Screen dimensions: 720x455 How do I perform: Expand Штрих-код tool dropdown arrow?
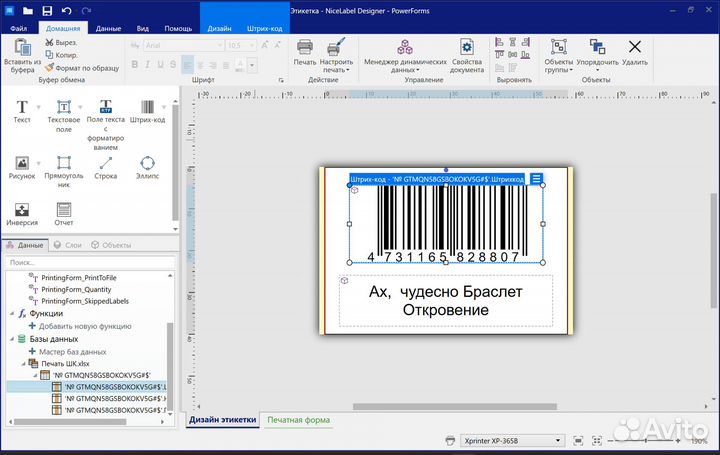[x=164, y=107]
